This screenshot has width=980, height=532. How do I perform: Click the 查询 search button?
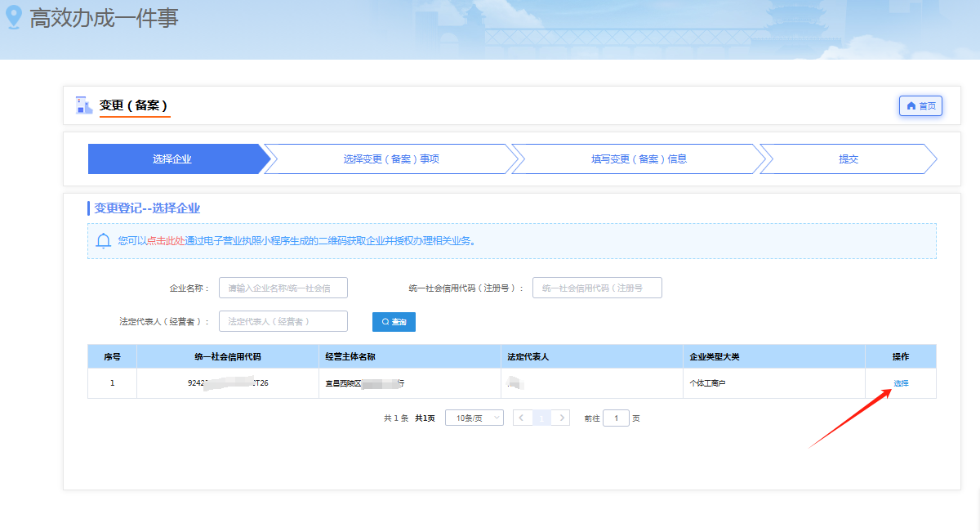point(394,322)
